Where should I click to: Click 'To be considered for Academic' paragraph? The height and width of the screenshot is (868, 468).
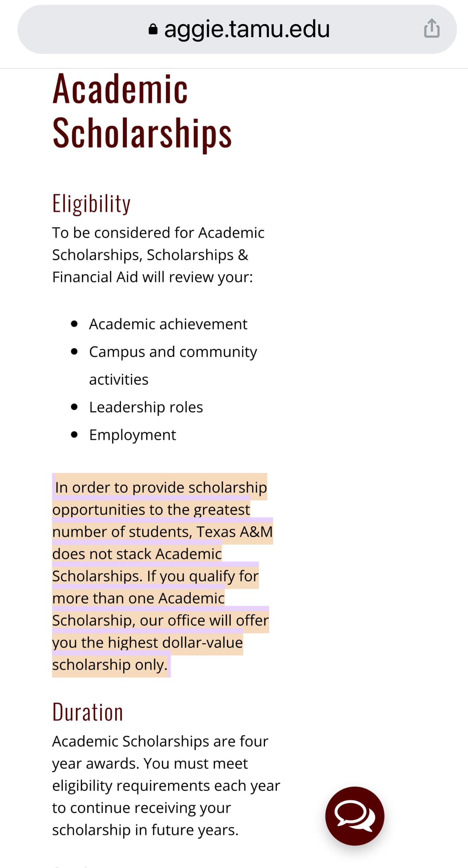click(x=158, y=233)
